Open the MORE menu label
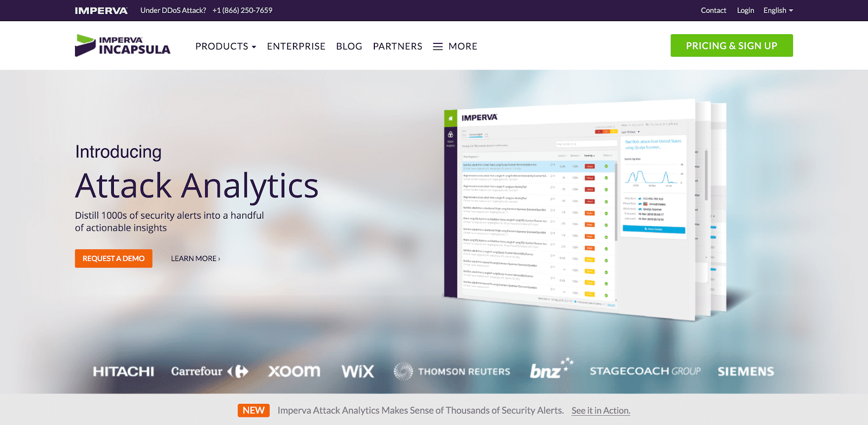The height and width of the screenshot is (425, 868). point(463,47)
